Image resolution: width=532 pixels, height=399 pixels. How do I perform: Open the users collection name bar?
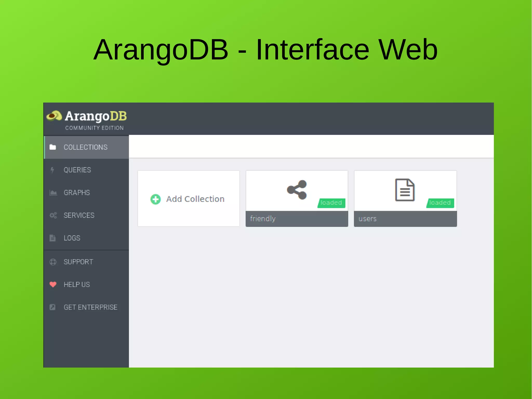coord(405,219)
